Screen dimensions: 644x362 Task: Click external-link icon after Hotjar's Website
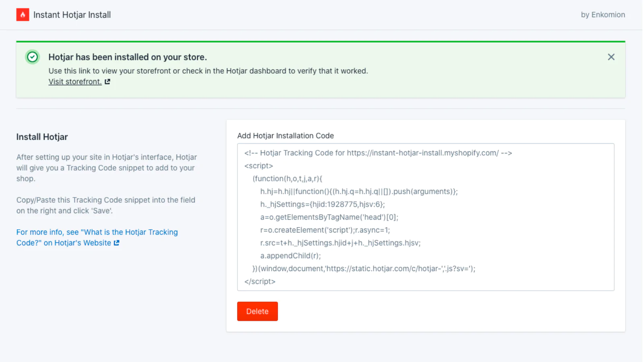117,243
